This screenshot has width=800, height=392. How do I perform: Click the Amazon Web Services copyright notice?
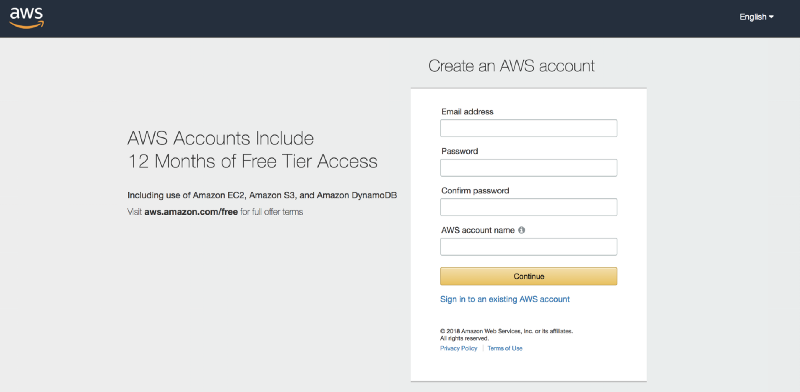pyautogui.click(x=507, y=334)
